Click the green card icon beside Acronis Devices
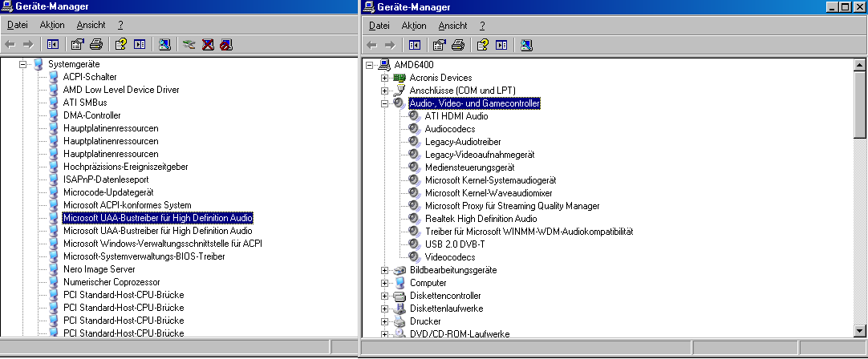This screenshot has height=359, width=868. (x=400, y=78)
